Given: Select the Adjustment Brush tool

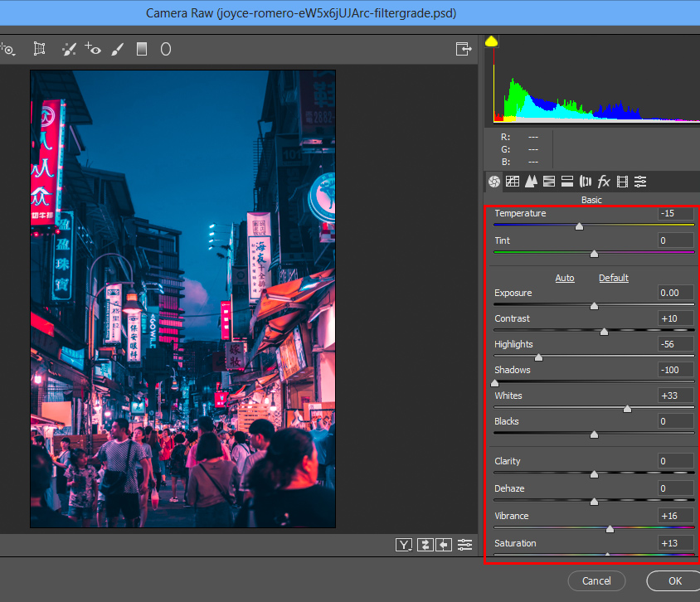Looking at the screenshot, I should tap(117, 49).
